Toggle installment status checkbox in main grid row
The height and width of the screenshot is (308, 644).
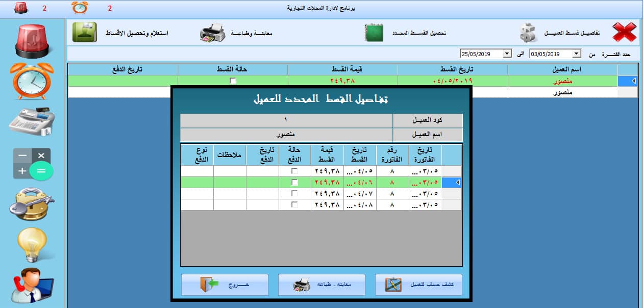pyautogui.click(x=233, y=81)
